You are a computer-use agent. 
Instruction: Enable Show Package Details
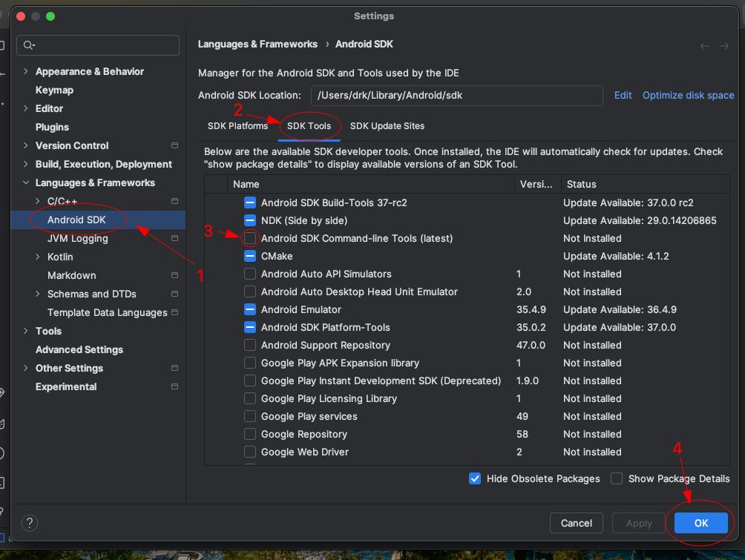tap(617, 478)
